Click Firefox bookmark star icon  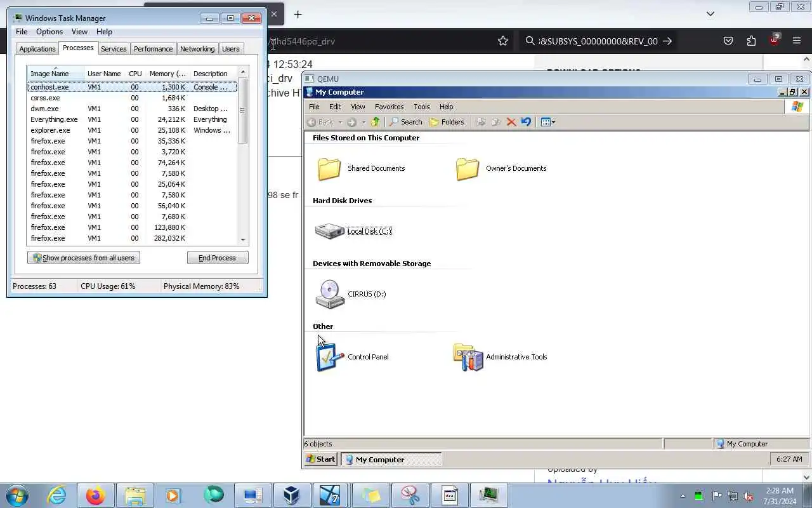coord(503,41)
